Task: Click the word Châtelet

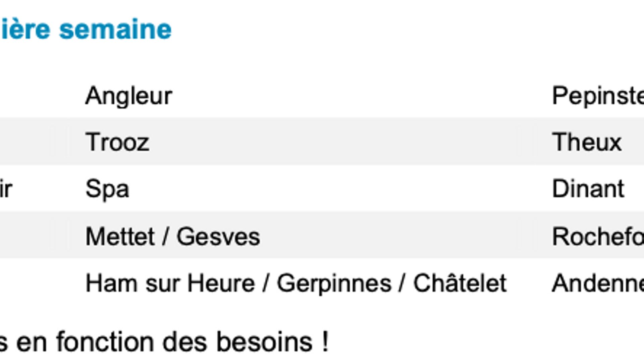Action: click(460, 283)
